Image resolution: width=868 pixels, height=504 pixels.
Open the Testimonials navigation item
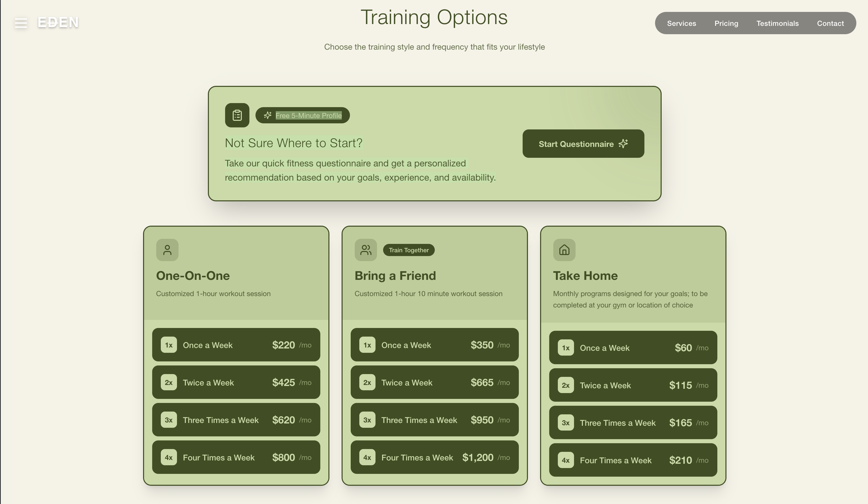(x=777, y=23)
